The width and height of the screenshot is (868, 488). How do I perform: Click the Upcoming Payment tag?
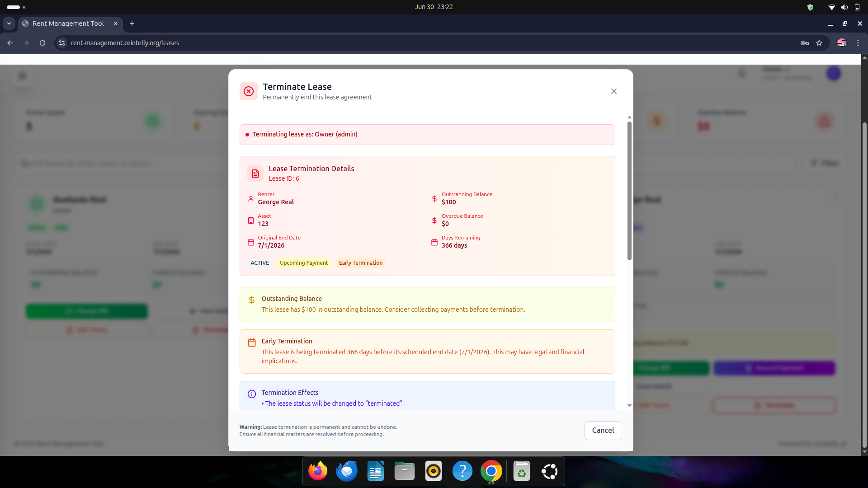click(x=304, y=263)
